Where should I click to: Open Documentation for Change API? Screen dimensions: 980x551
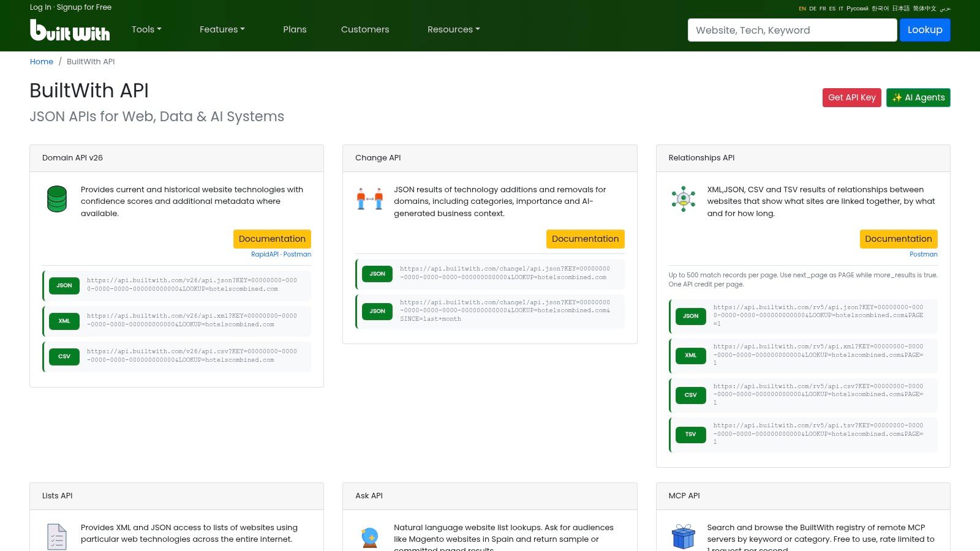pyautogui.click(x=585, y=239)
